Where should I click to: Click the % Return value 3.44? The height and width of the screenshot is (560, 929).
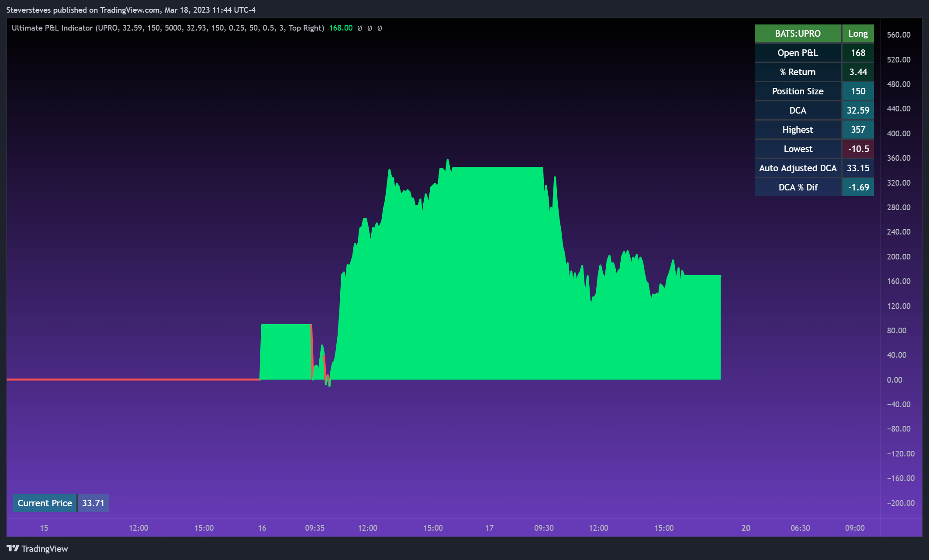pyautogui.click(x=858, y=72)
